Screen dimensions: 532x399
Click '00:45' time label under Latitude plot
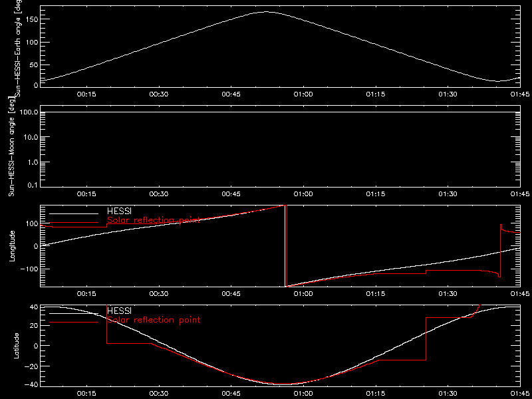point(231,393)
